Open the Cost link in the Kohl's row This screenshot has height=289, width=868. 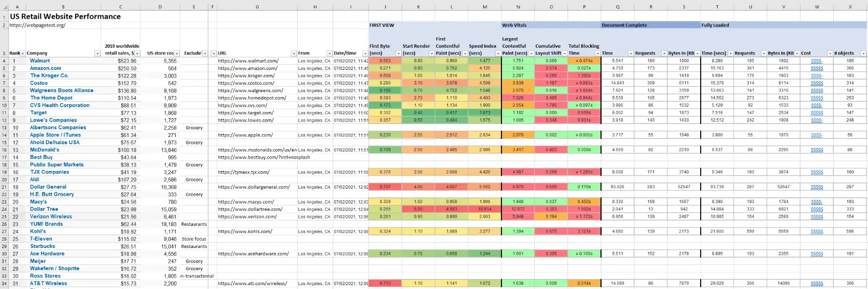pos(817,232)
